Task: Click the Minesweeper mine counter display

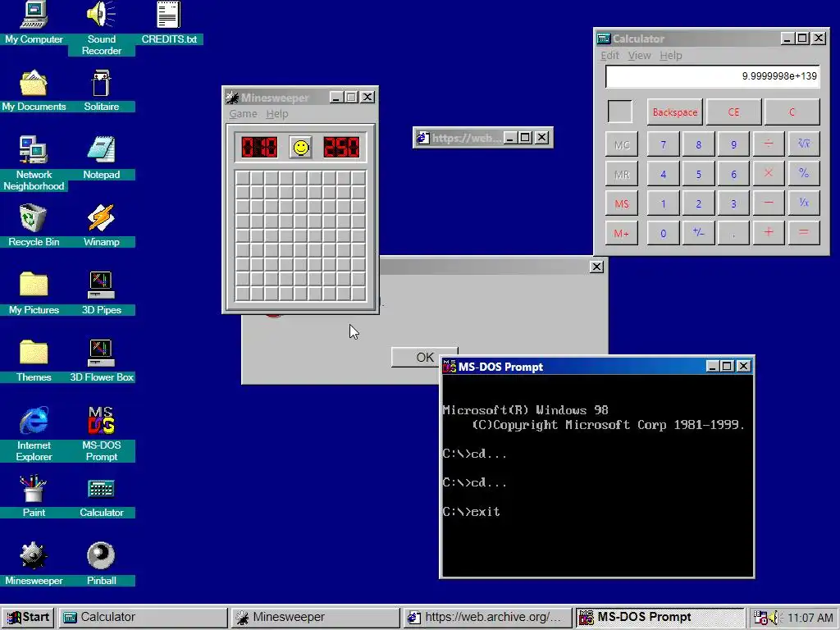Action: tap(259, 148)
